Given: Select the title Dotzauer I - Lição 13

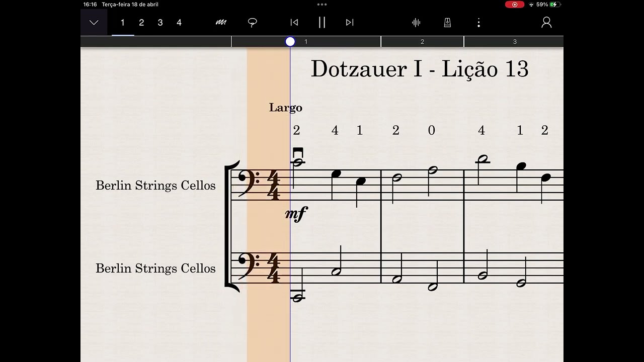Looking at the screenshot, I should (420, 69).
